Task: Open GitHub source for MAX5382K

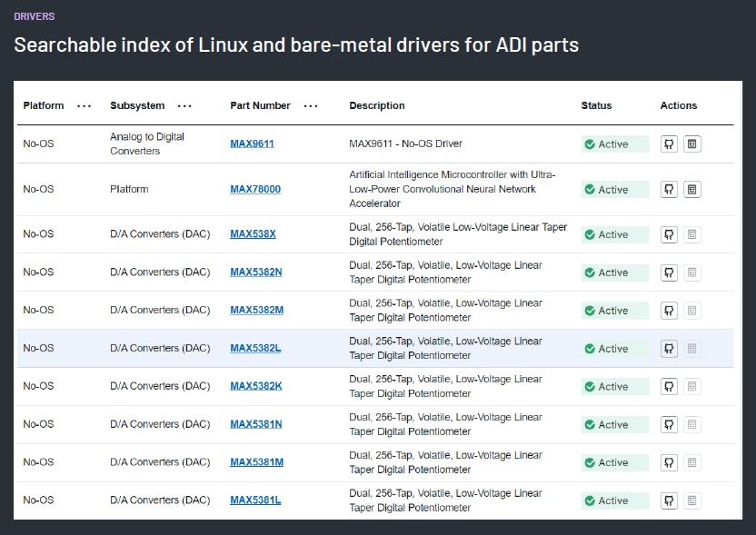Action: (x=670, y=386)
